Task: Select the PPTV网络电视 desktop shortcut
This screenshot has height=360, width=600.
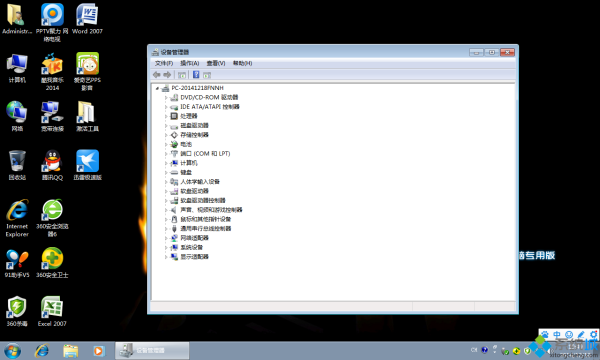Action: (52, 22)
